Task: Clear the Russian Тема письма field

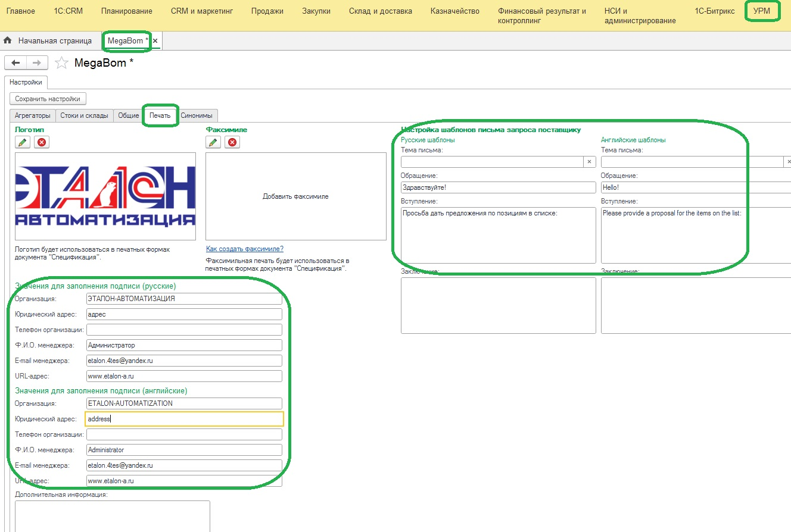Action: point(589,162)
